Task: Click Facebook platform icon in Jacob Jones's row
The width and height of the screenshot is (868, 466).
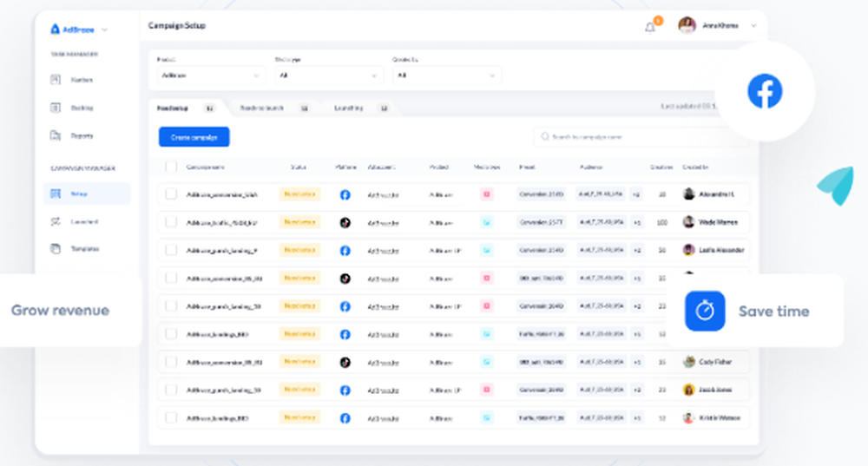Action: [x=345, y=391]
